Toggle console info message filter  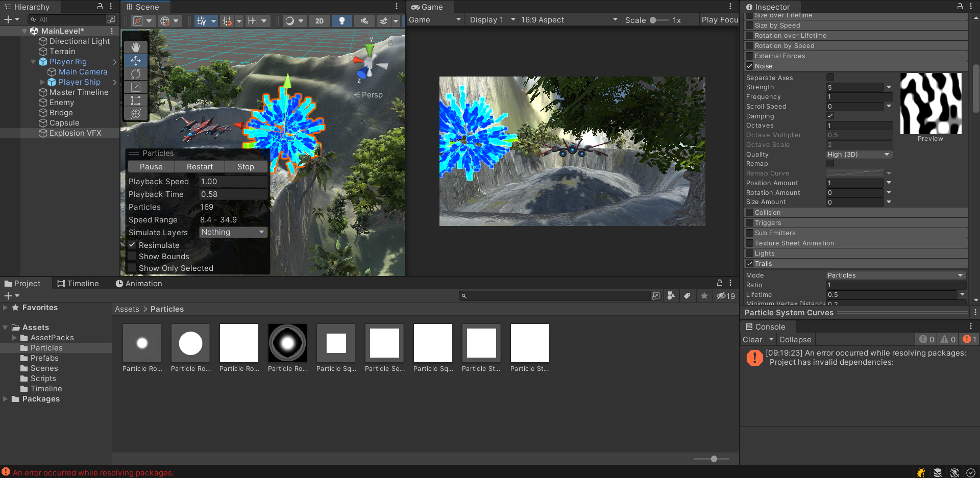[926, 339]
